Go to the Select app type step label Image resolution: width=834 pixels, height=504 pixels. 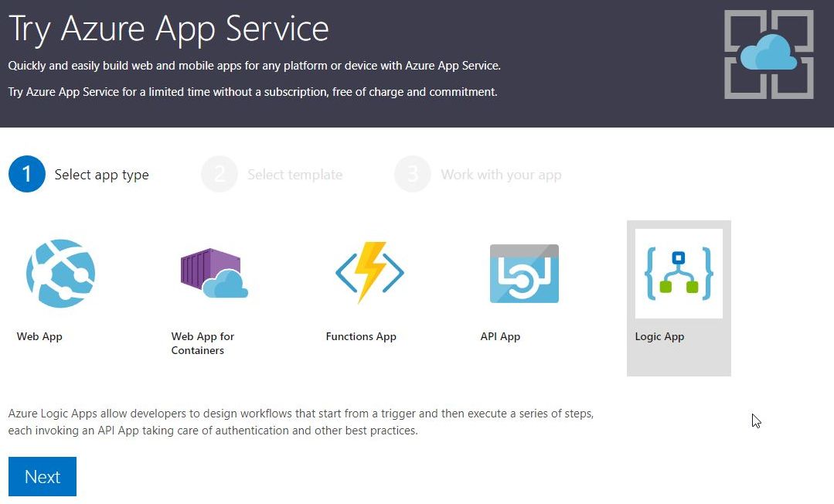point(101,175)
